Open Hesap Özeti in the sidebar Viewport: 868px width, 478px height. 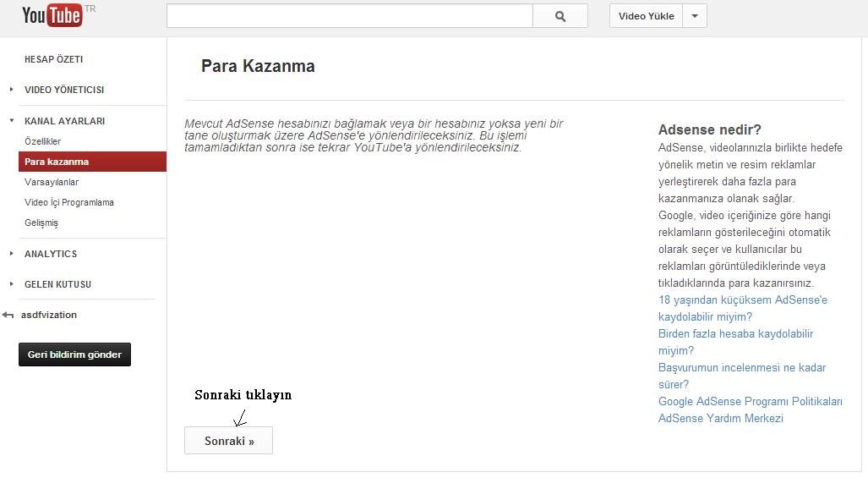point(54,59)
